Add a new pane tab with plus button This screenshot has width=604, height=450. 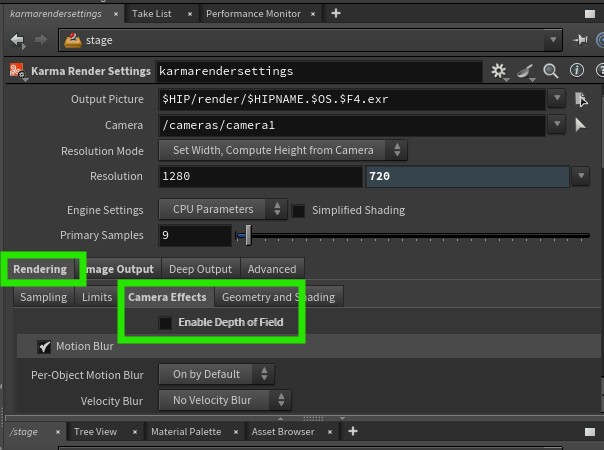tap(335, 13)
